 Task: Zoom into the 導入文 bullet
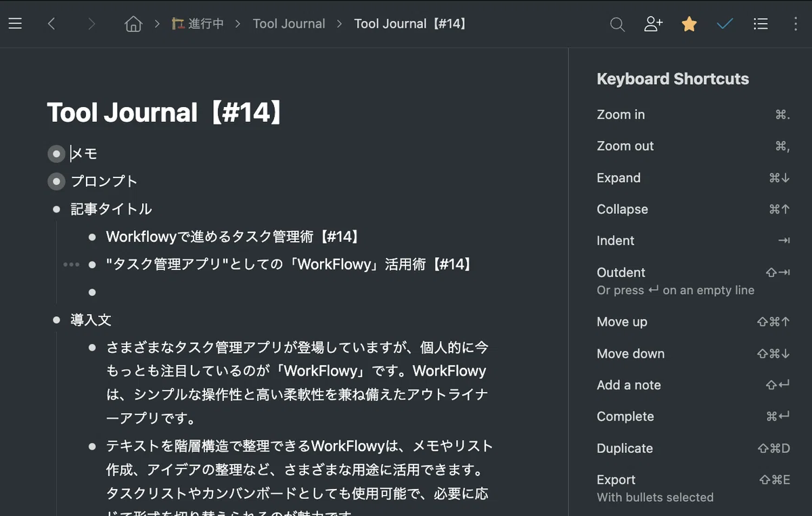(x=56, y=320)
